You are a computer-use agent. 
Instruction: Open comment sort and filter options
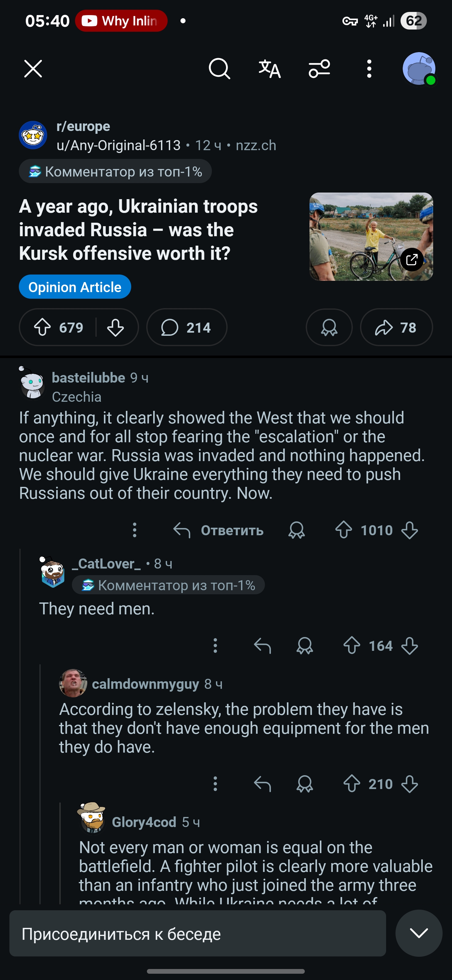319,69
